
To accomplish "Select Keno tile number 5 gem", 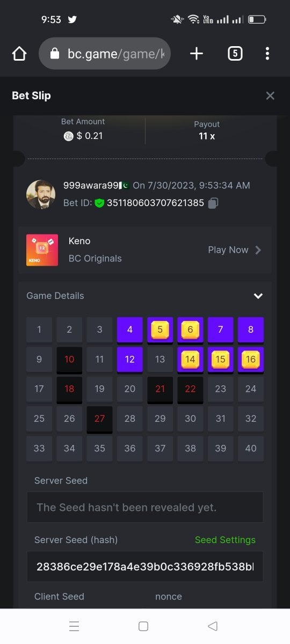I will (160, 330).
